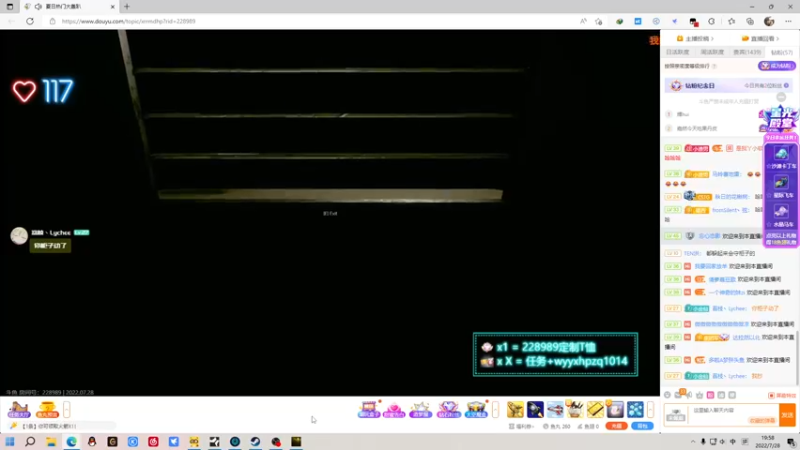Switch to the 日活跃度 tab

point(678,52)
